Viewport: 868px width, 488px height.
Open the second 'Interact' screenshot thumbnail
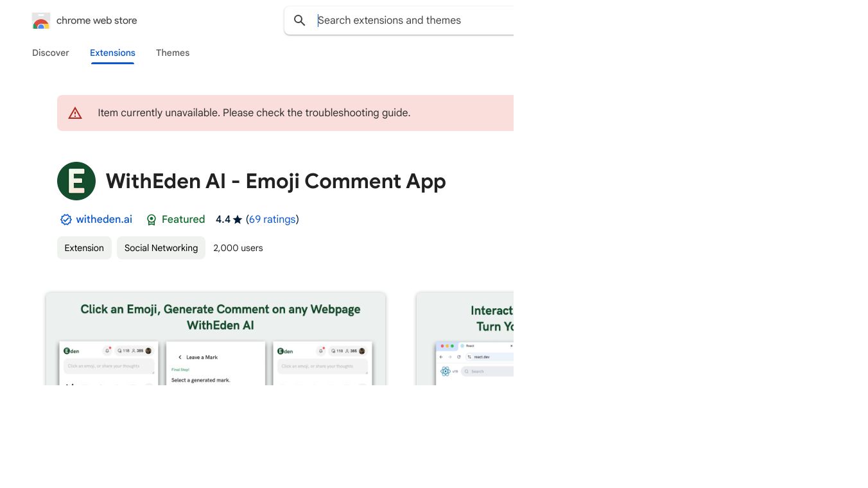[465, 339]
